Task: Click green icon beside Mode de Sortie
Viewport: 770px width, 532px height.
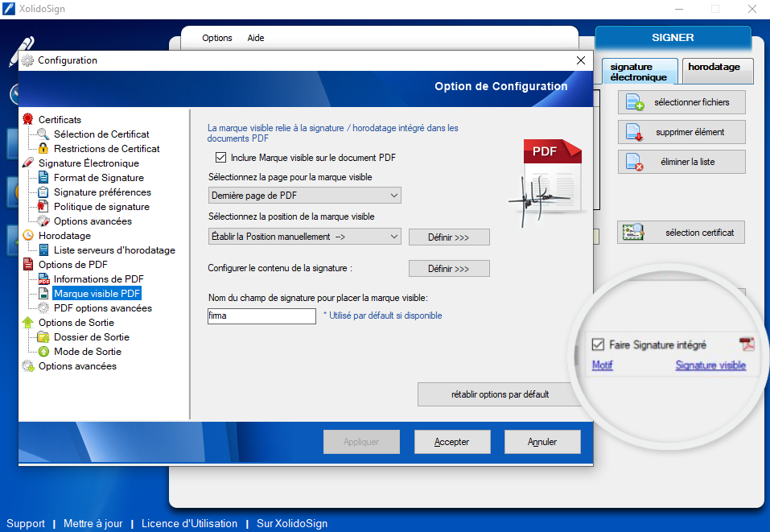Action: [x=43, y=351]
